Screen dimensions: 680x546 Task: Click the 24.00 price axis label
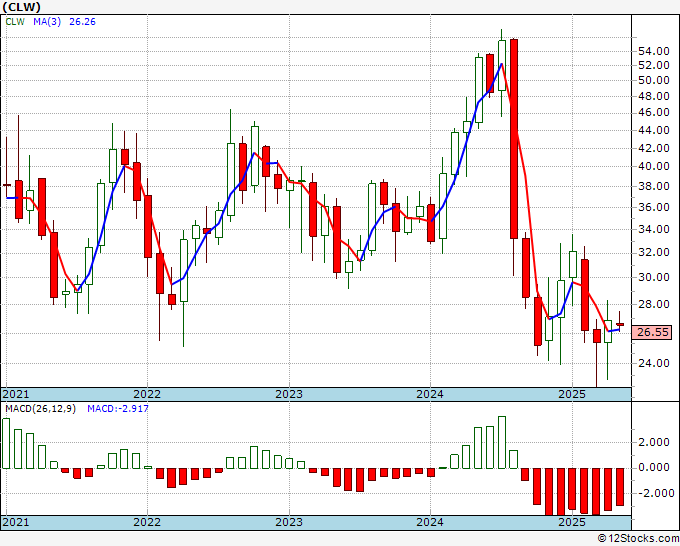point(654,363)
